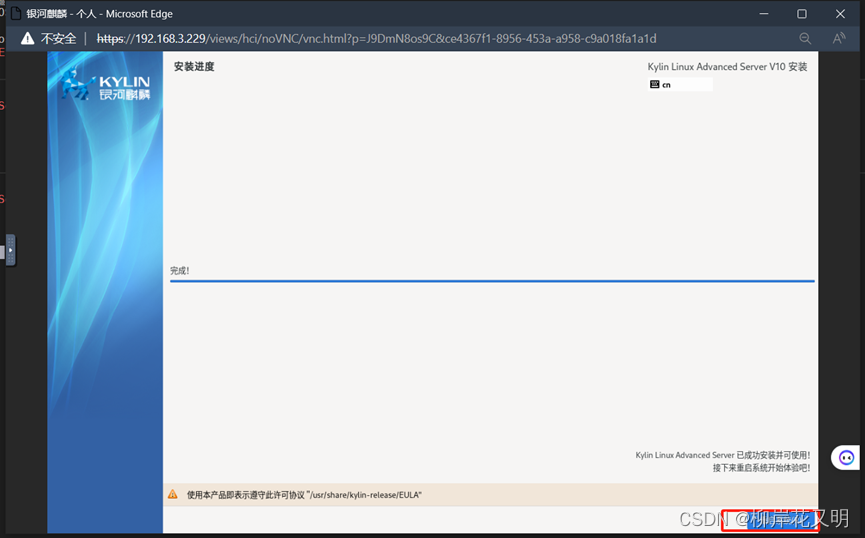Click the URL address field

(376, 39)
